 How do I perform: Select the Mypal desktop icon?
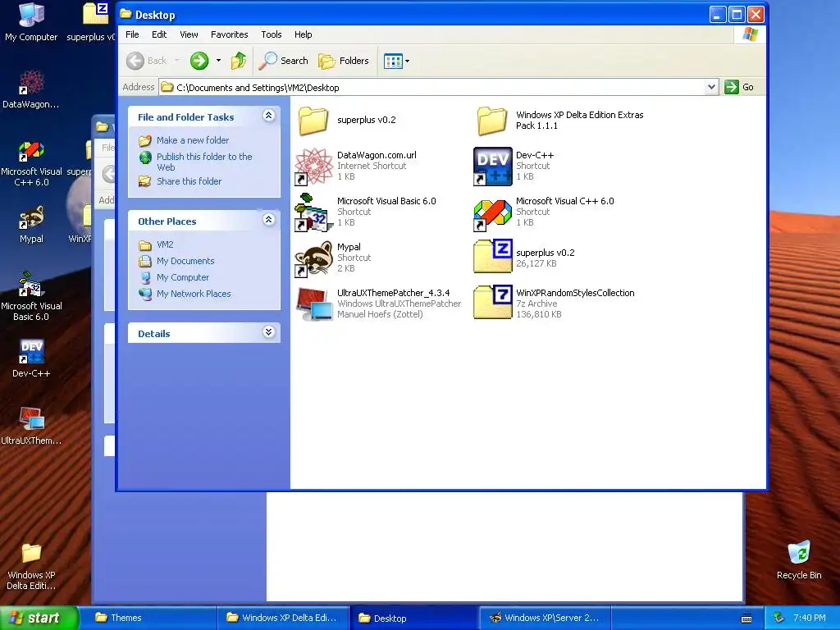coord(31,225)
